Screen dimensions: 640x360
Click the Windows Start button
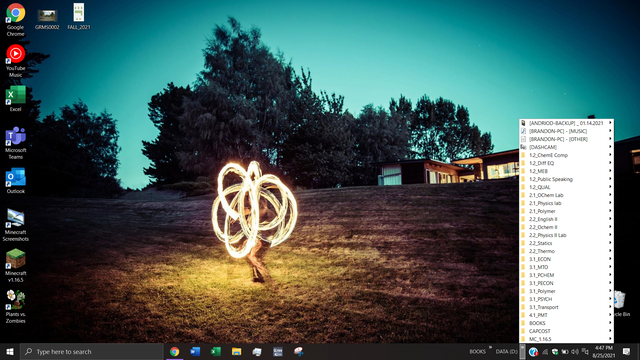(10, 351)
